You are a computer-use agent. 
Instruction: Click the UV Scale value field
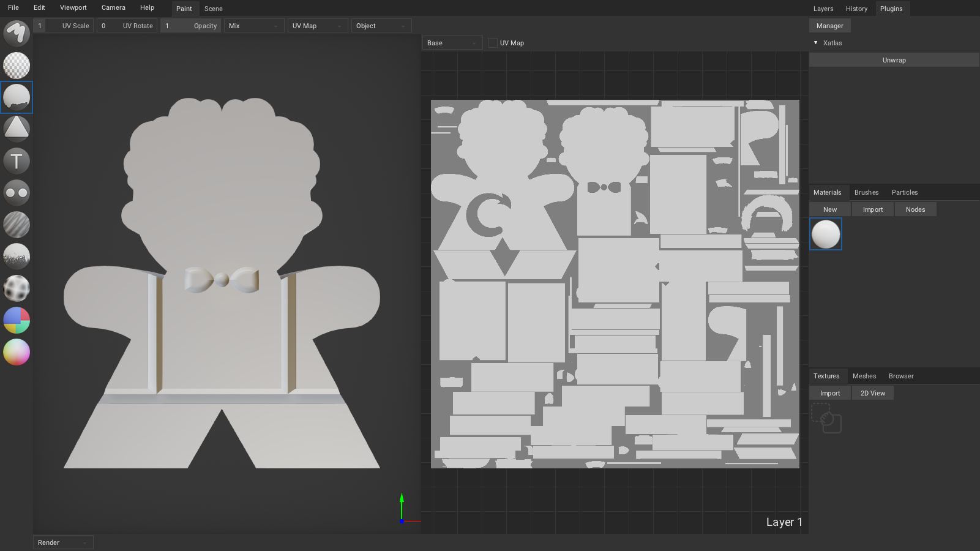(x=63, y=26)
